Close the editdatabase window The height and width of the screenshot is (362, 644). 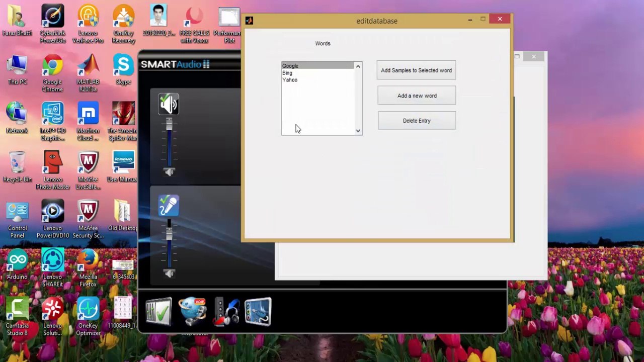(x=500, y=19)
